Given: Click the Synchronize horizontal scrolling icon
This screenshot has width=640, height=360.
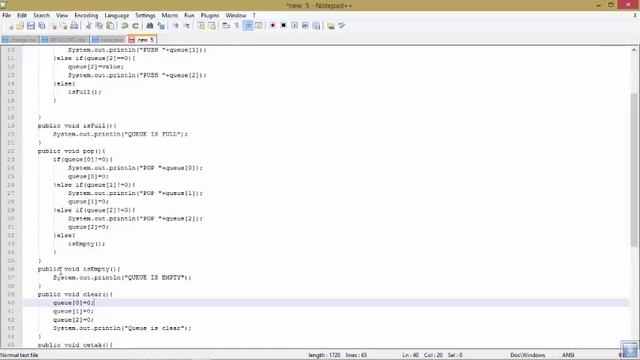Looking at the screenshot, I should [x=211, y=26].
